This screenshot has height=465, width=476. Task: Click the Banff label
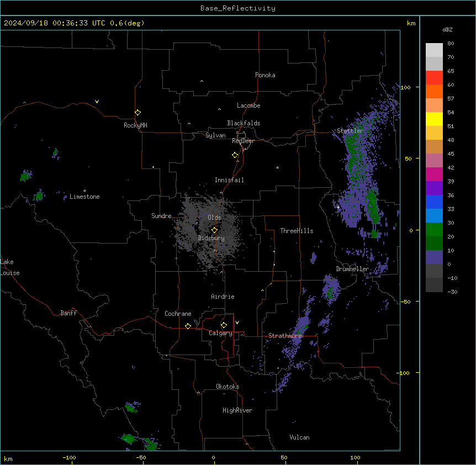68,313
